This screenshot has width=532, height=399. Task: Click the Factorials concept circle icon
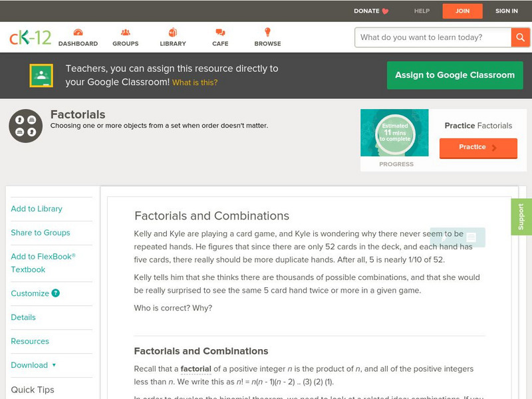click(25, 126)
